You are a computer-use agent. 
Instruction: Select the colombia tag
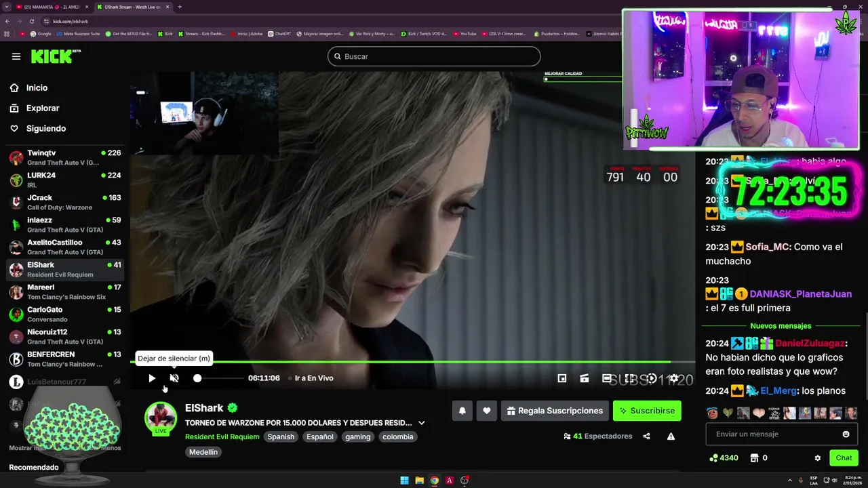tap(398, 437)
